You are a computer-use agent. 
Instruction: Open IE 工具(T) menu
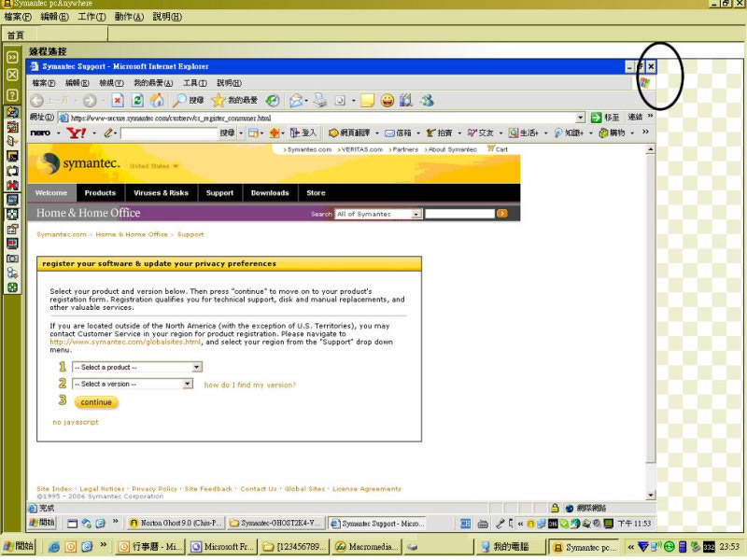tap(195, 83)
